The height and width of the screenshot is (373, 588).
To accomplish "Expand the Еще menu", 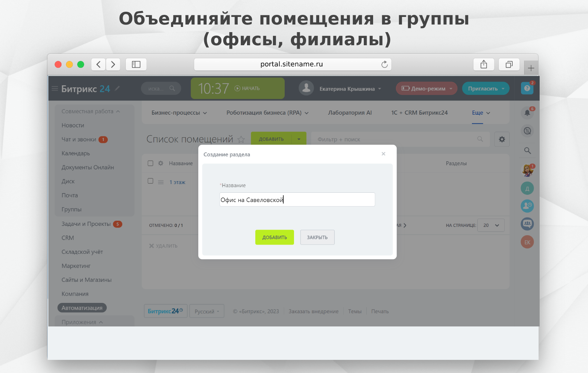I will point(481,113).
